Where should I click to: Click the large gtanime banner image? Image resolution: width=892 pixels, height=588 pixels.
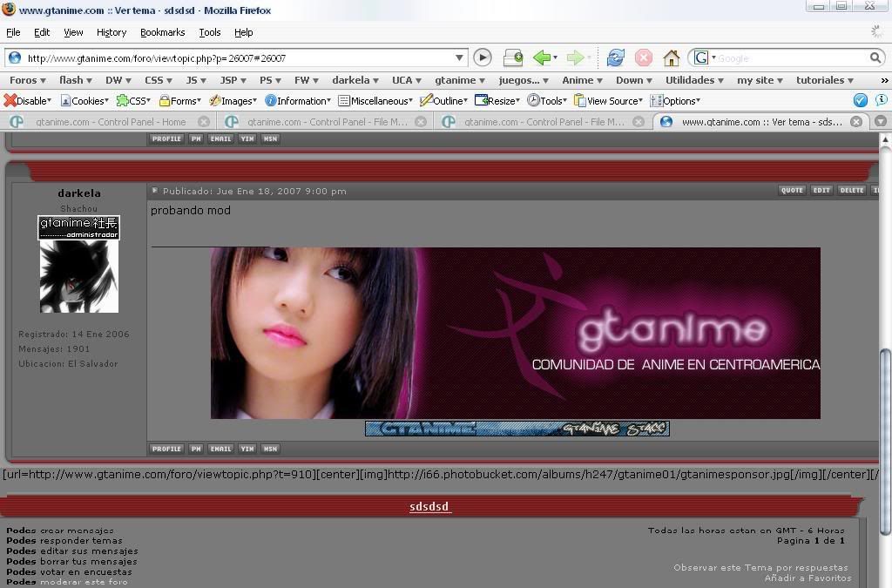(516, 334)
